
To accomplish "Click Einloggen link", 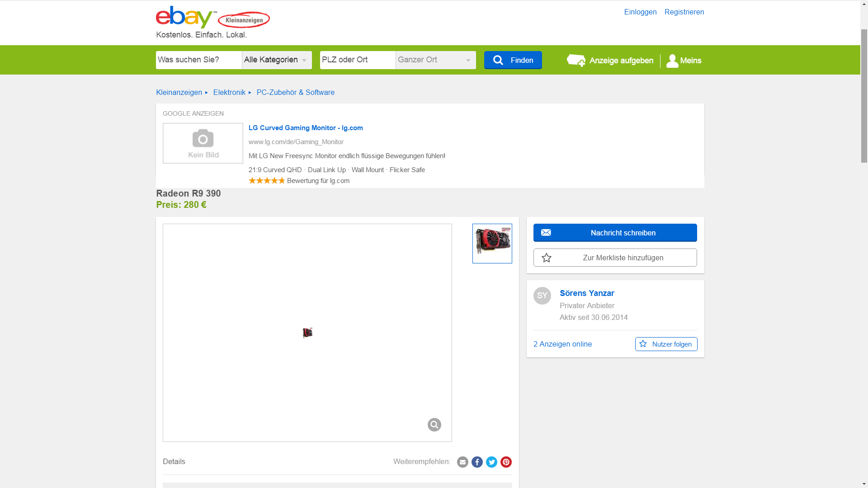I will tap(640, 12).
